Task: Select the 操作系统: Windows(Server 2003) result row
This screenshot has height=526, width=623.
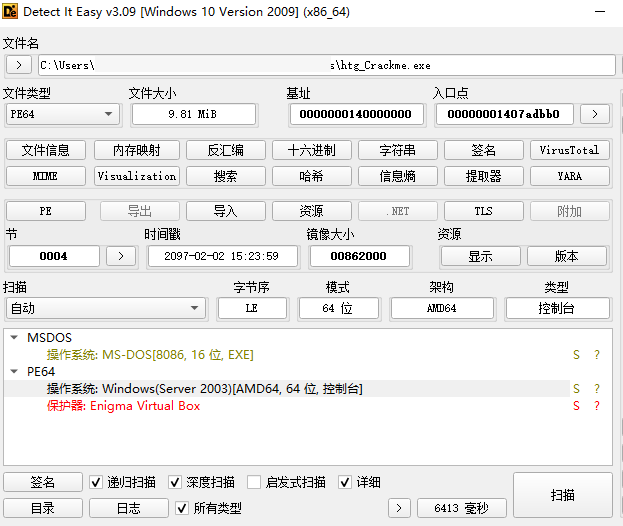Action: 205,389
